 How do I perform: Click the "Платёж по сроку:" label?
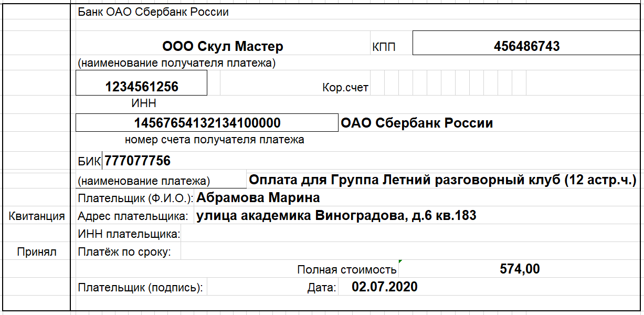[124, 252]
